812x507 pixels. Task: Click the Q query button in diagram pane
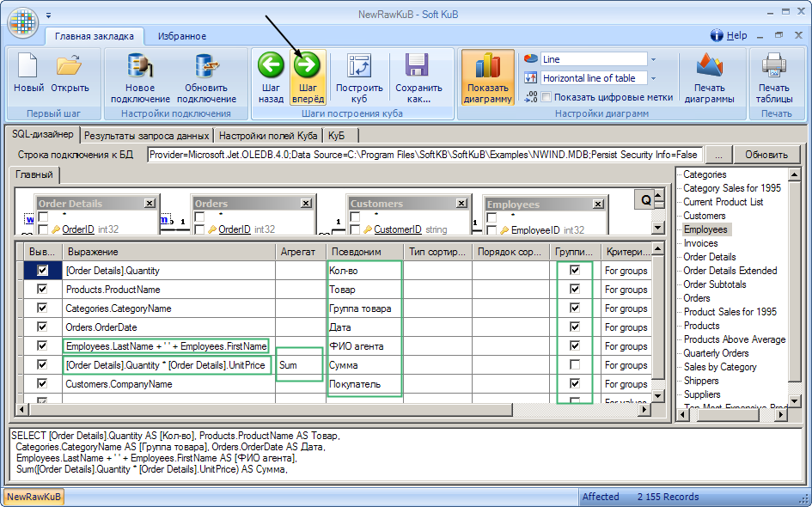646,199
